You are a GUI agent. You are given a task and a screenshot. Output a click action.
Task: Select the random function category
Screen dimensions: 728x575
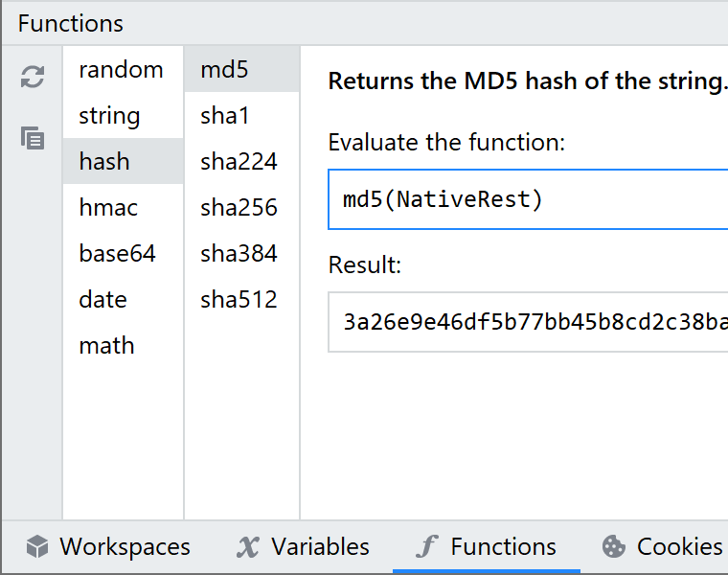pyautogui.click(x=122, y=70)
